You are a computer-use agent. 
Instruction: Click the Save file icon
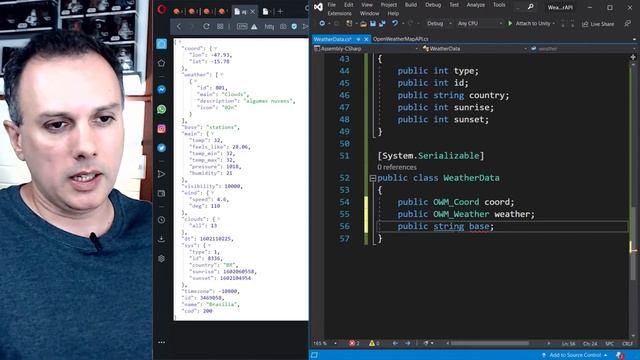pyautogui.click(x=373, y=24)
